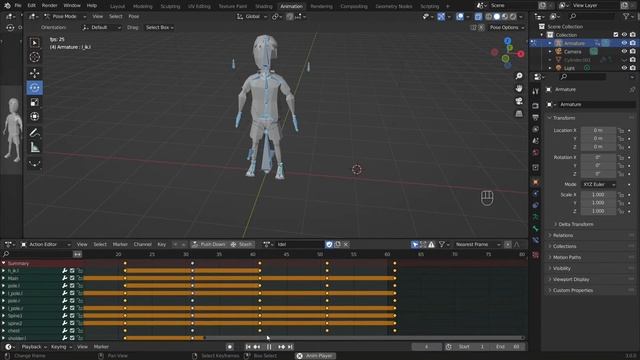
Task: Switch to rendered viewport shading
Action: pyautogui.click(x=513, y=17)
